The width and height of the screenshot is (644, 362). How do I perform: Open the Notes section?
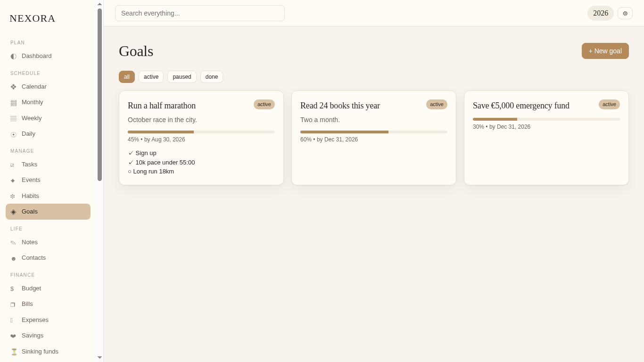click(x=48, y=242)
